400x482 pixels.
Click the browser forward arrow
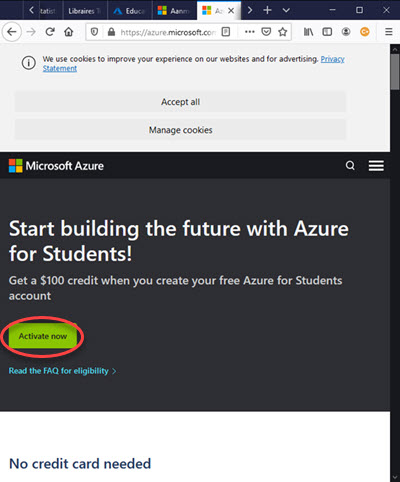point(31,32)
